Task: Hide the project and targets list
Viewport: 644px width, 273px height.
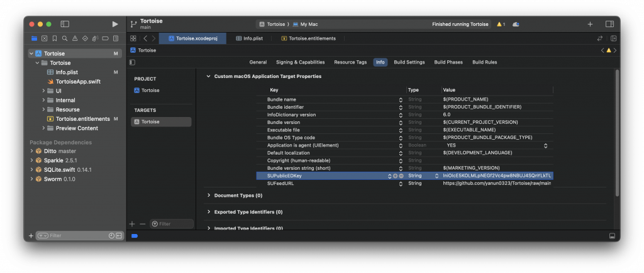Action: click(132, 62)
